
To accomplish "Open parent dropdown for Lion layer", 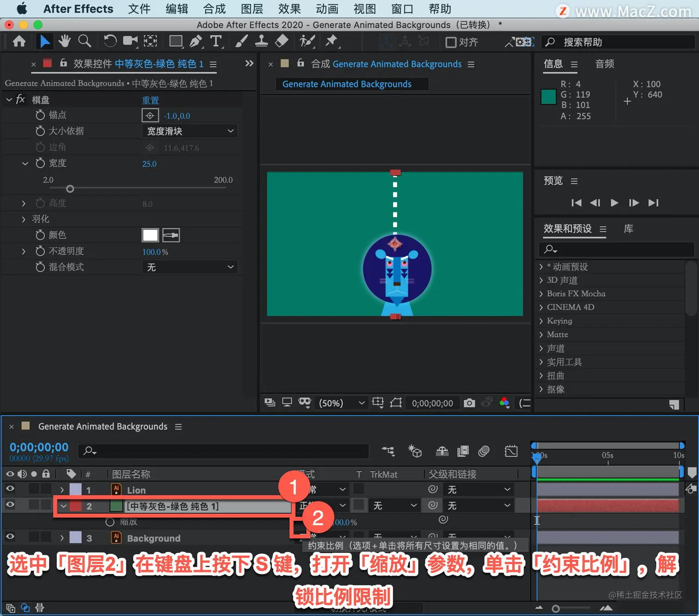I will point(479,489).
